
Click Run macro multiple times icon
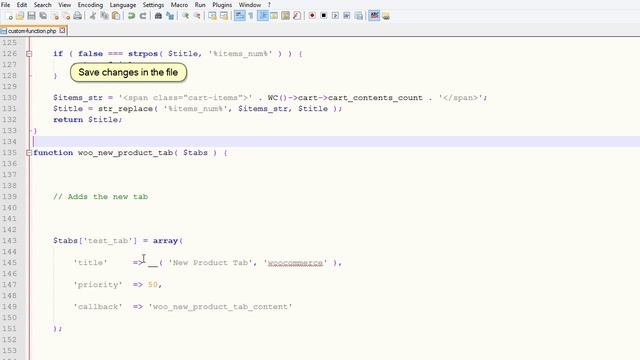click(x=347, y=16)
